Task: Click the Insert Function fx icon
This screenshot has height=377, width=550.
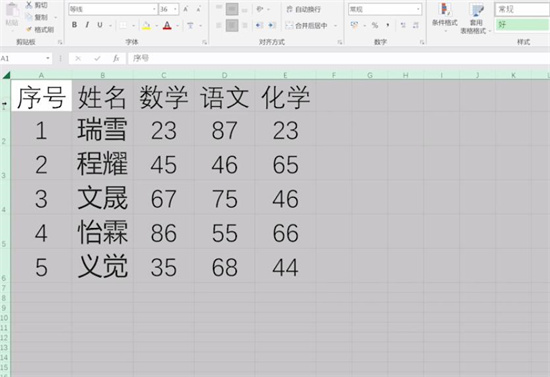Action: click(x=116, y=58)
